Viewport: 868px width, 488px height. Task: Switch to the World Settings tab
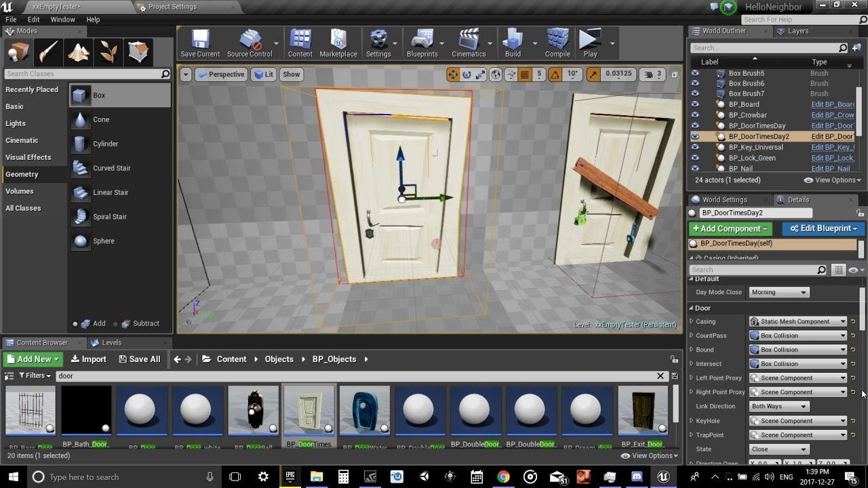tap(724, 200)
